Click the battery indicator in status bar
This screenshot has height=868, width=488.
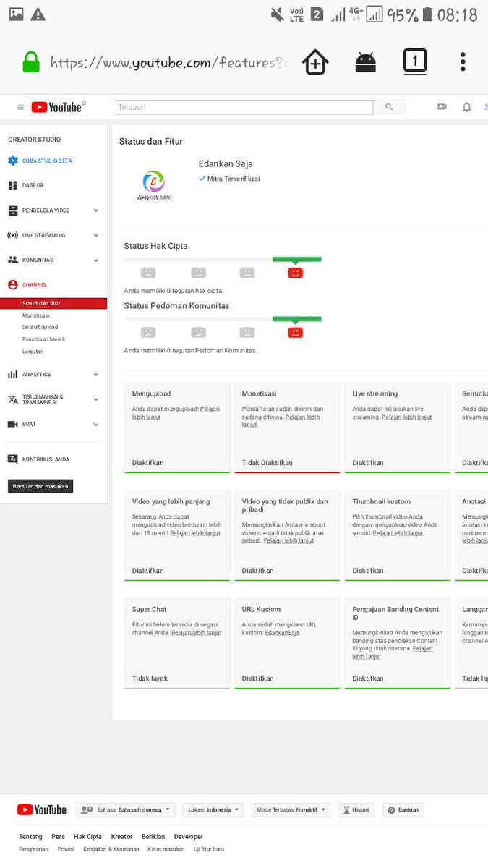click(428, 14)
